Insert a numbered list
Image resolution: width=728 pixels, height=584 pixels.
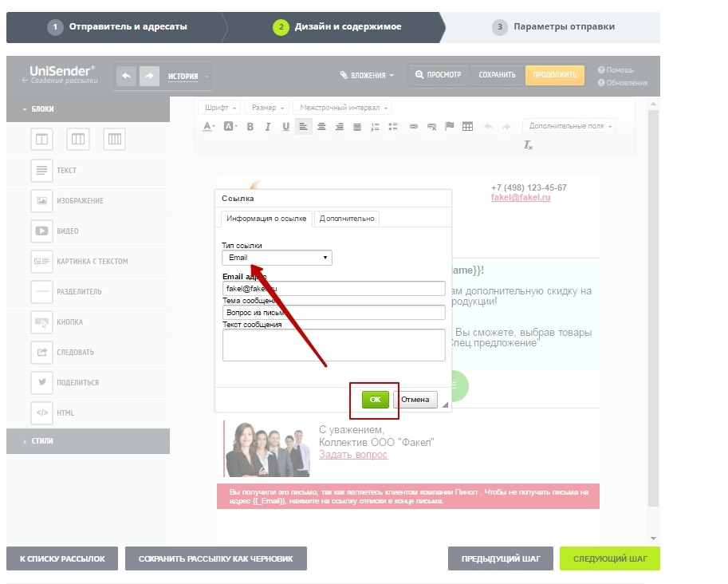pyautogui.click(x=375, y=127)
